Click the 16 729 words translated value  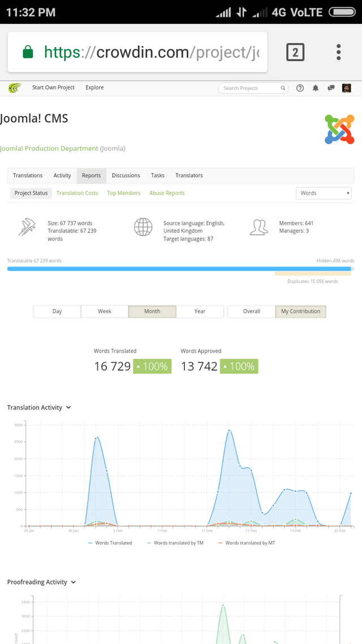(113, 366)
